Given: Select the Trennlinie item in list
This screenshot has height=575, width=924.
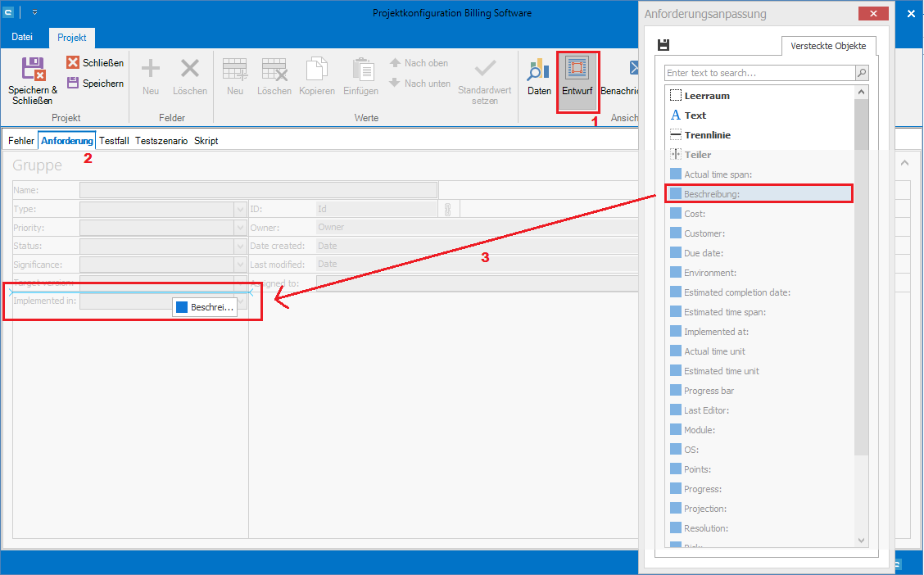Looking at the screenshot, I should pos(706,135).
